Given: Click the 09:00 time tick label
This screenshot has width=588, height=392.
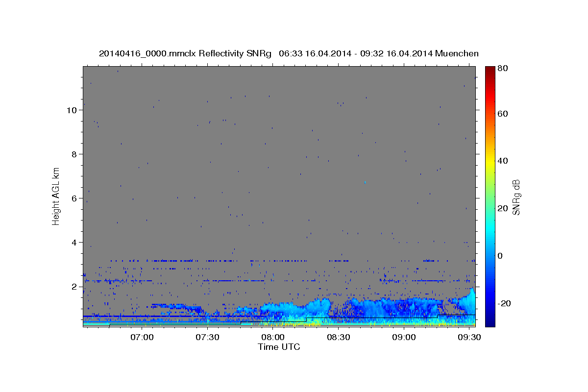Looking at the screenshot, I should click(x=403, y=338).
